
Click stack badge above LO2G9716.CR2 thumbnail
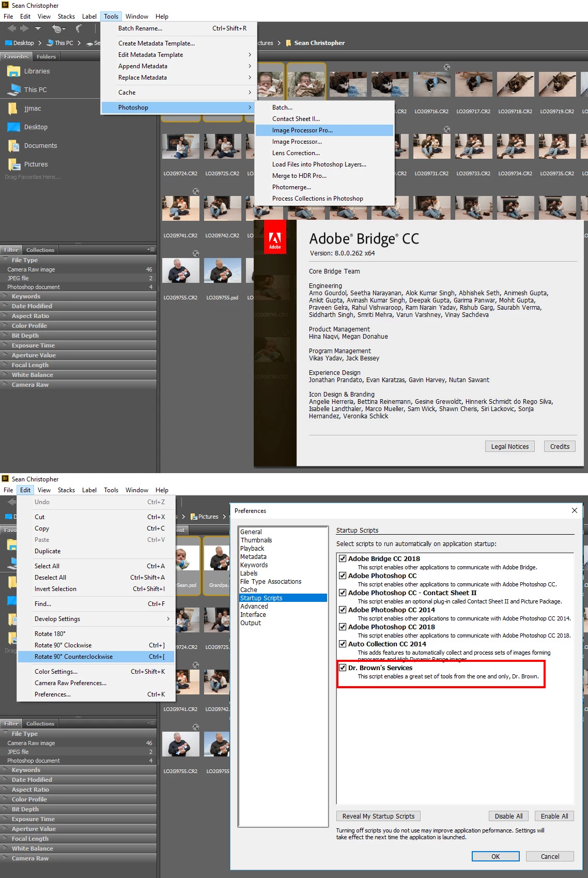coord(447,67)
